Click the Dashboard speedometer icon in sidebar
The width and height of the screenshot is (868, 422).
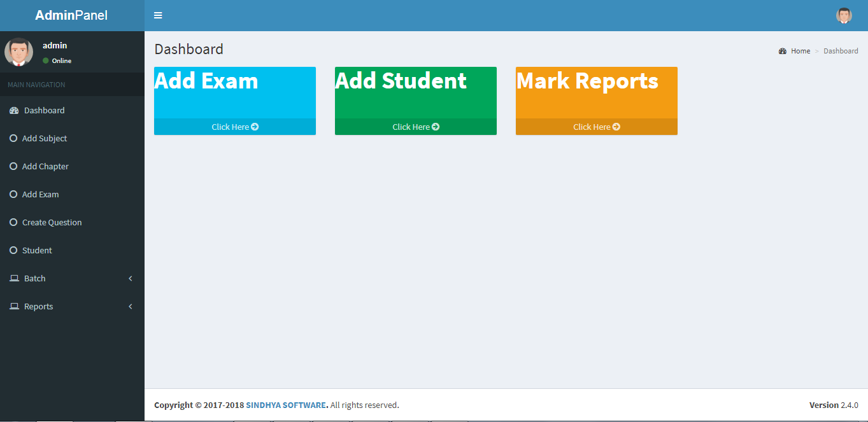(14, 111)
